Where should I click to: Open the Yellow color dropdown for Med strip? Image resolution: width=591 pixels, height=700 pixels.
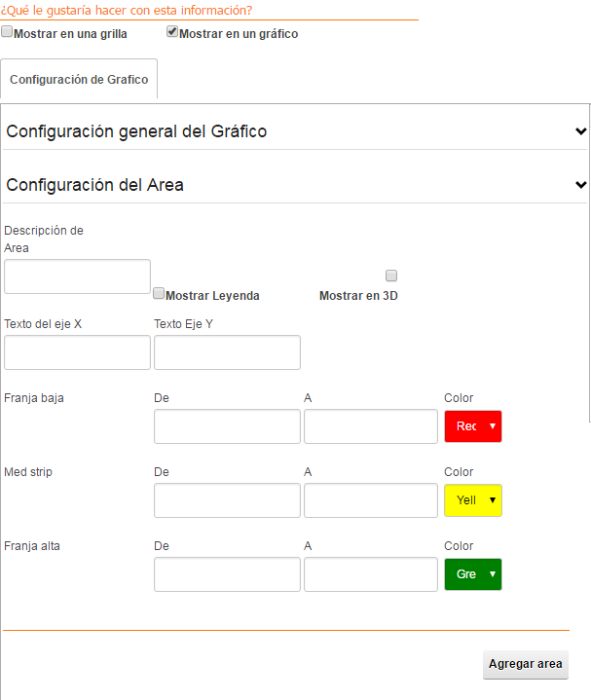(473, 500)
